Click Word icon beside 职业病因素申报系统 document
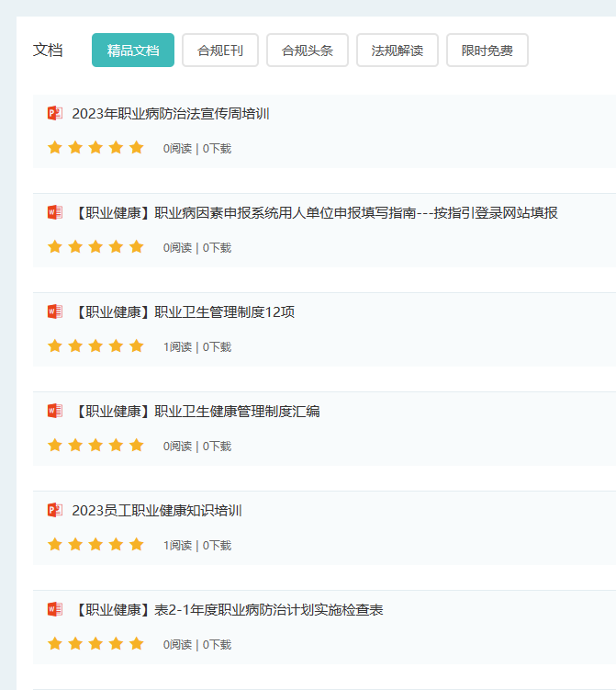 [x=55, y=212]
